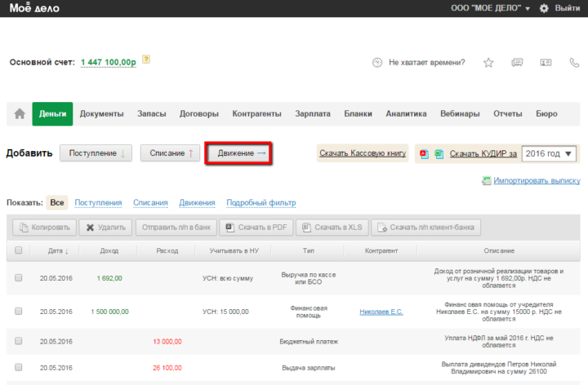Viewport: 588px width, 385px height.
Task: Click the yellow help question mark icon
Action: 146,60
